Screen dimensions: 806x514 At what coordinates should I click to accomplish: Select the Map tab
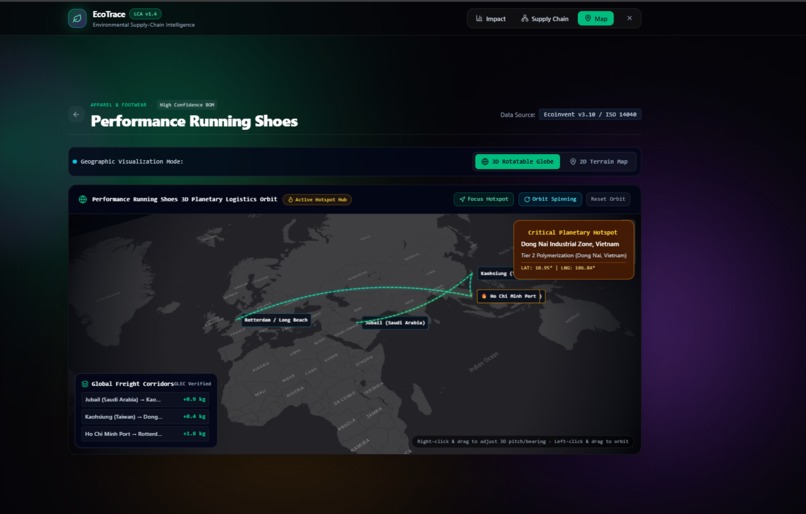(596, 19)
